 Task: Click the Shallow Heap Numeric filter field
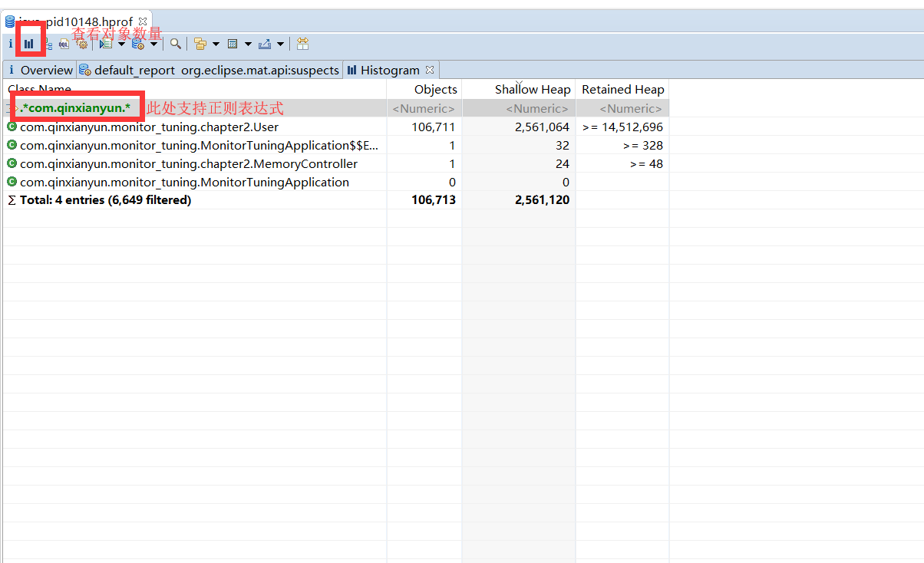519,108
